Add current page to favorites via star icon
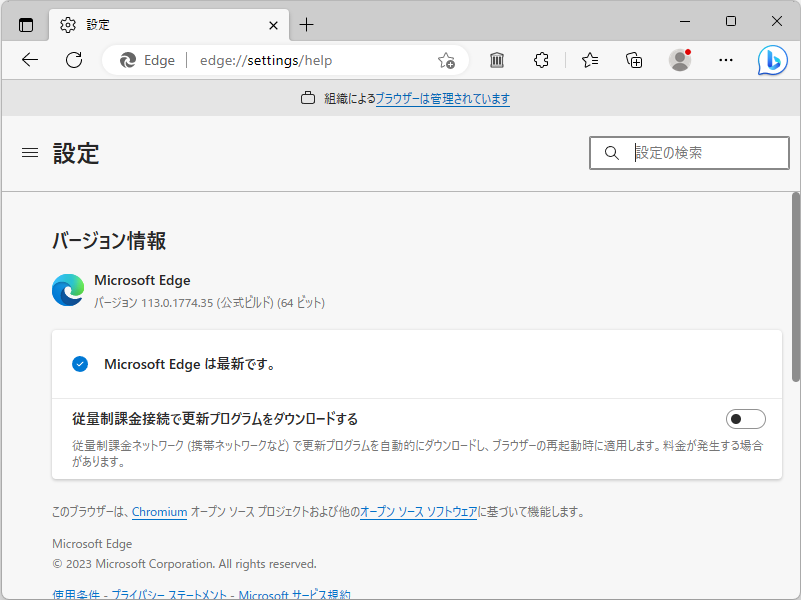The width and height of the screenshot is (801, 600). pos(446,60)
